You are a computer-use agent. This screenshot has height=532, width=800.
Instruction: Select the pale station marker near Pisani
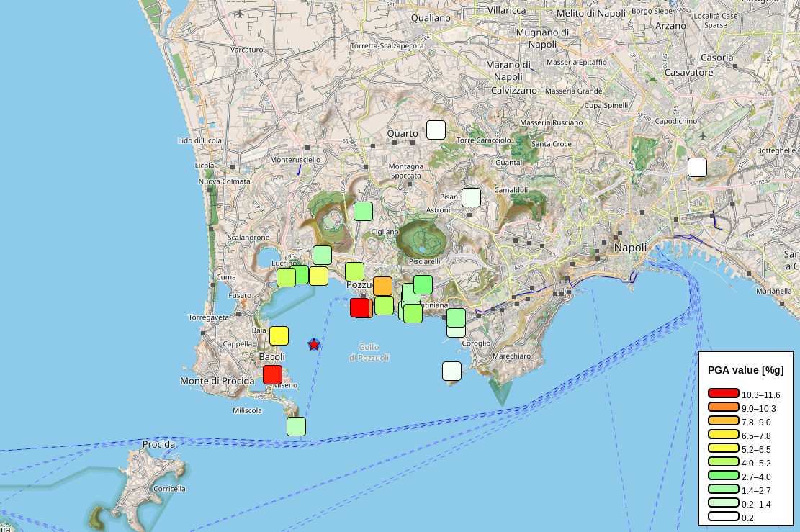[471, 197]
